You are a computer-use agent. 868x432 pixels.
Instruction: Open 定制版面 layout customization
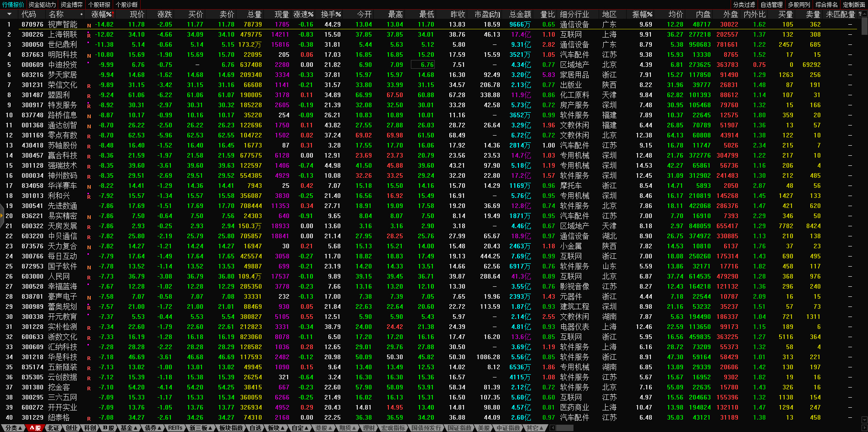854,5
